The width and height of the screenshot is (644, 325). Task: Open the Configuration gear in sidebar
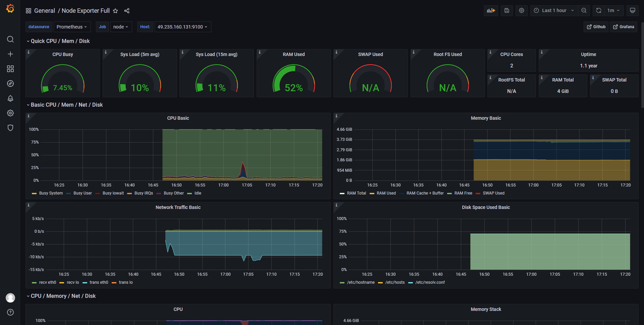[10, 113]
